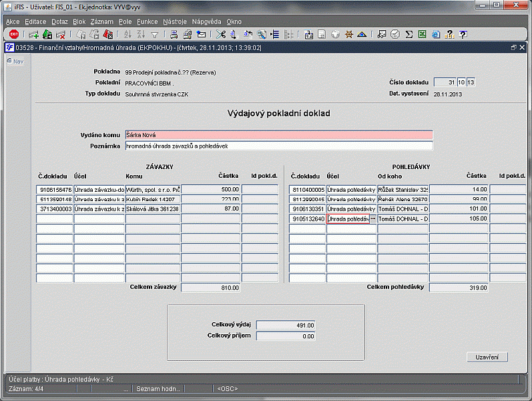This screenshot has height=401, width=532.
Task: Click závazky document cell 9106156476
Action: coord(55,190)
